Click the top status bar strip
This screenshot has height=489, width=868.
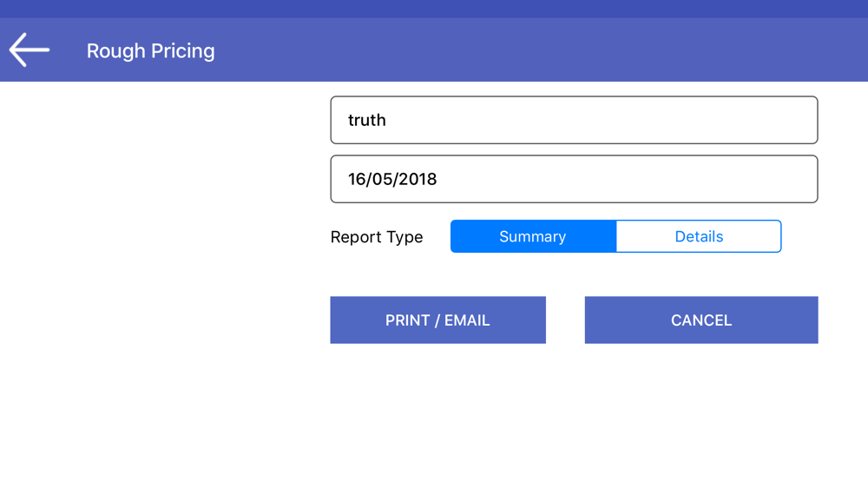coord(434,9)
